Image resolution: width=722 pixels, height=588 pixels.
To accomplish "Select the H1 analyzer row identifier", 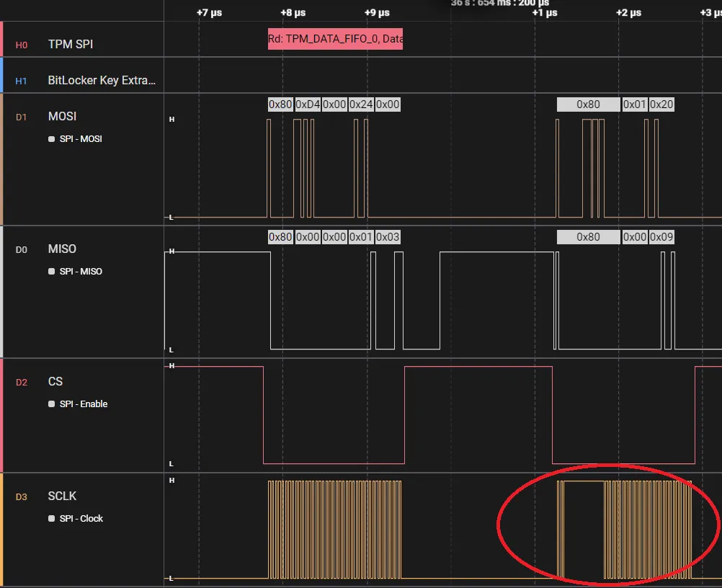I will 22,81.
